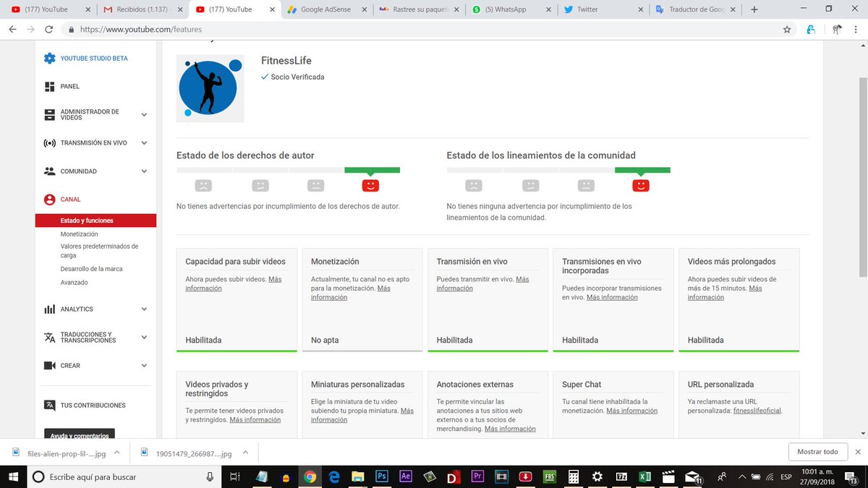Image resolution: width=868 pixels, height=488 pixels.
Task: Open Photoshop from the taskbar
Action: pos(381,477)
